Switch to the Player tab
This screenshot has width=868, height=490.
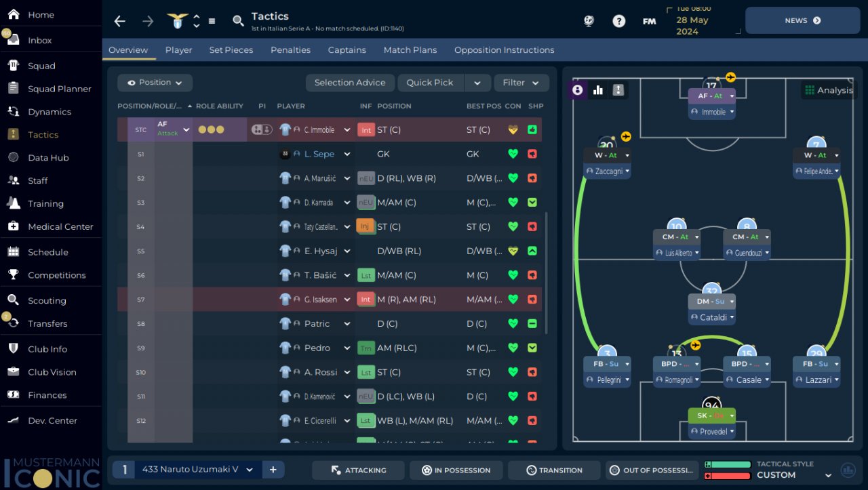pyautogui.click(x=179, y=50)
